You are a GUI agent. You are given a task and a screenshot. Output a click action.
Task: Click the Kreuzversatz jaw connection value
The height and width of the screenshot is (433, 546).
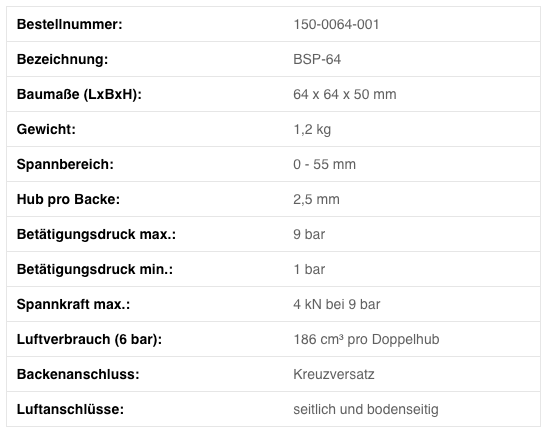click(334, 374)
